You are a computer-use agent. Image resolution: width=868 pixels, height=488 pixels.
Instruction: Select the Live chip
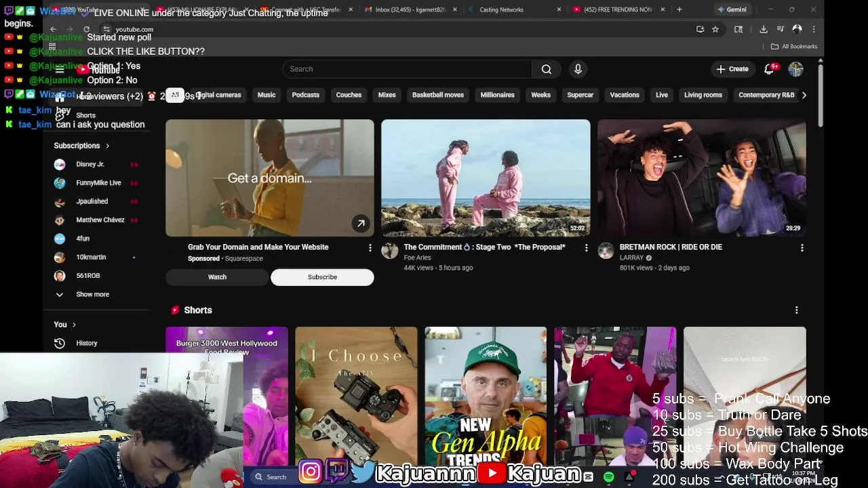[x=662, y=95]
